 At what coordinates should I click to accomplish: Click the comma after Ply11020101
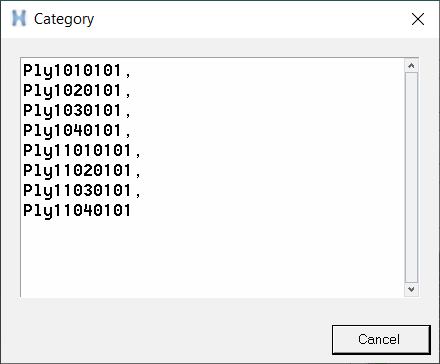tap(138, 175)
